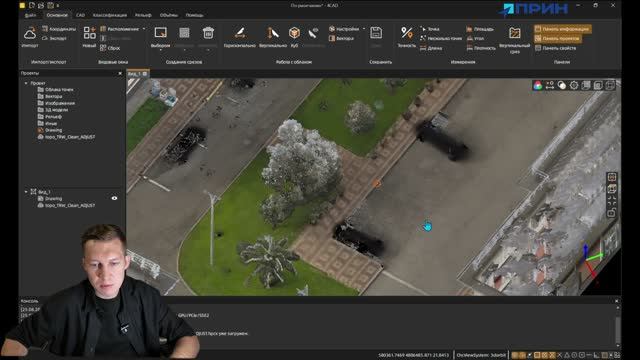Image resolution: width=640 pixels, height=360 pixels.
Task: Switch to the Объёмы ribbon tab
Action: click(169, 15)
